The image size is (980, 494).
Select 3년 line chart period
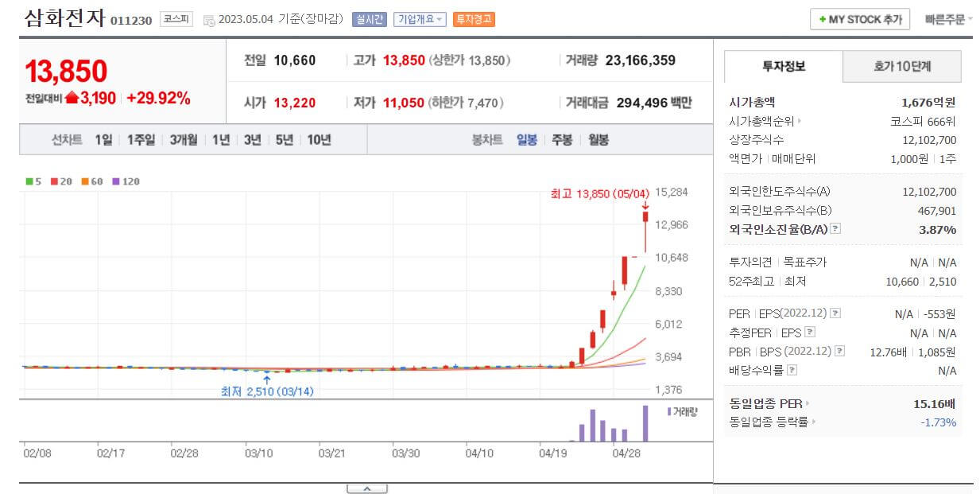pos(253,140)
